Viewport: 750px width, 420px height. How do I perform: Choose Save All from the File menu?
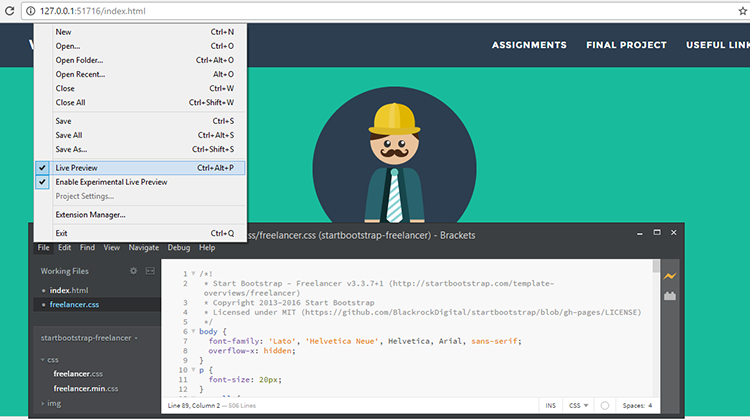tap(140, 135)
